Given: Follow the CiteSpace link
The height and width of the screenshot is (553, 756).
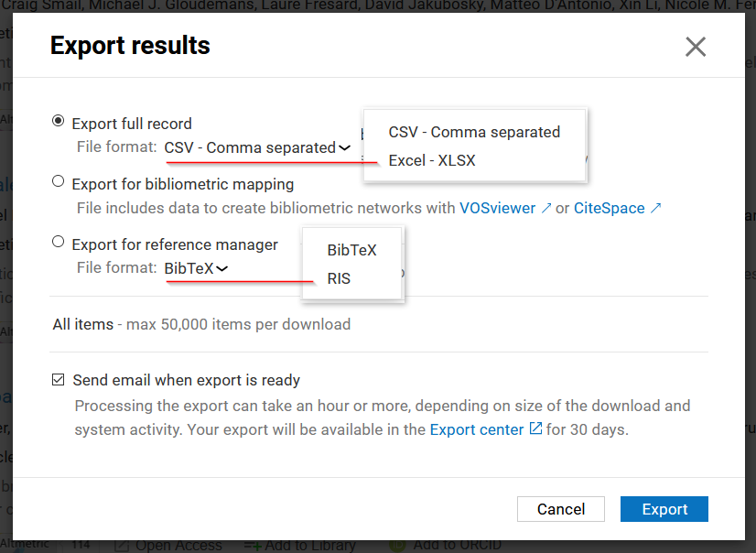Looking at the screenshot, I should click(609, 208).
